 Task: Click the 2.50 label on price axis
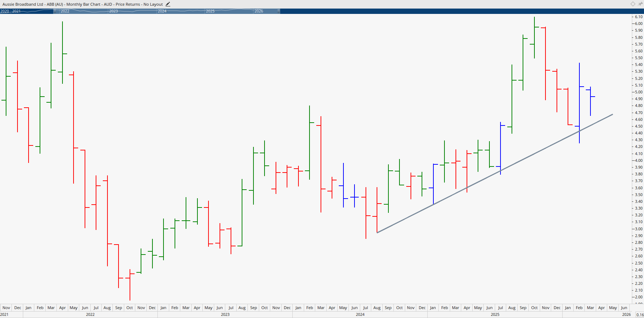(639, 263)
